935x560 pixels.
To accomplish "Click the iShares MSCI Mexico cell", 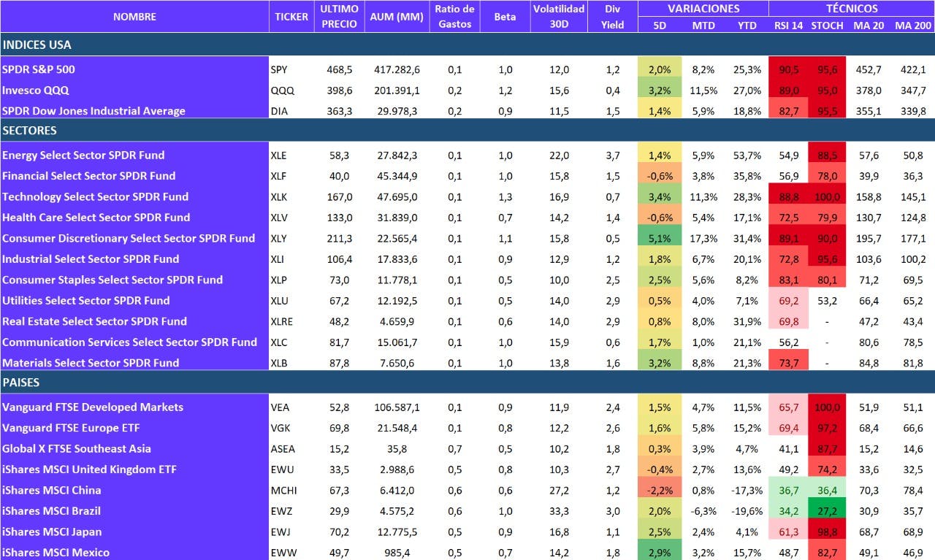I will point(134,552).
